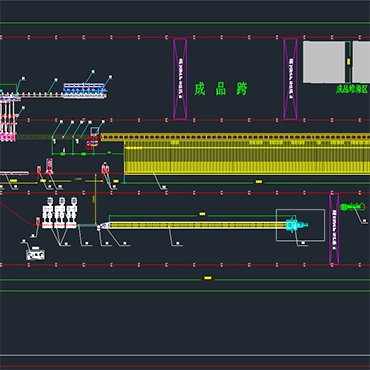Click the 成品堆放区 label
Viewport: 370px width, 370px height.
(x=352, y=89)
